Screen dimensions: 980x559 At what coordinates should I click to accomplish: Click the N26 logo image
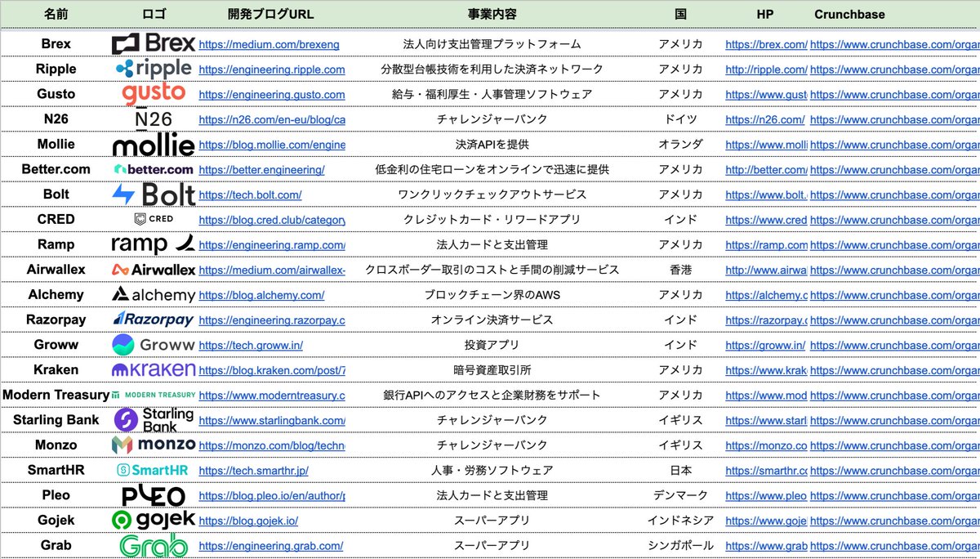click(x=154, y=119)
